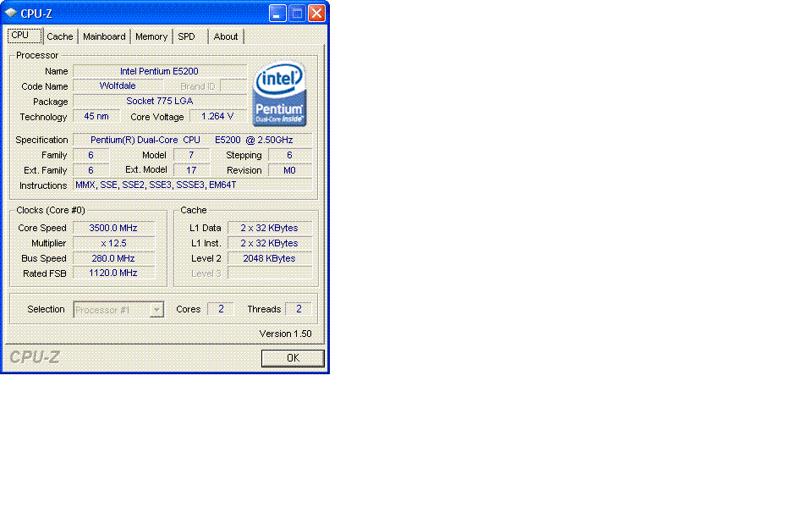The height and width of the screenshot is (508, 812).
Task: Click the Wolfdale code name value
Action: 118,86
